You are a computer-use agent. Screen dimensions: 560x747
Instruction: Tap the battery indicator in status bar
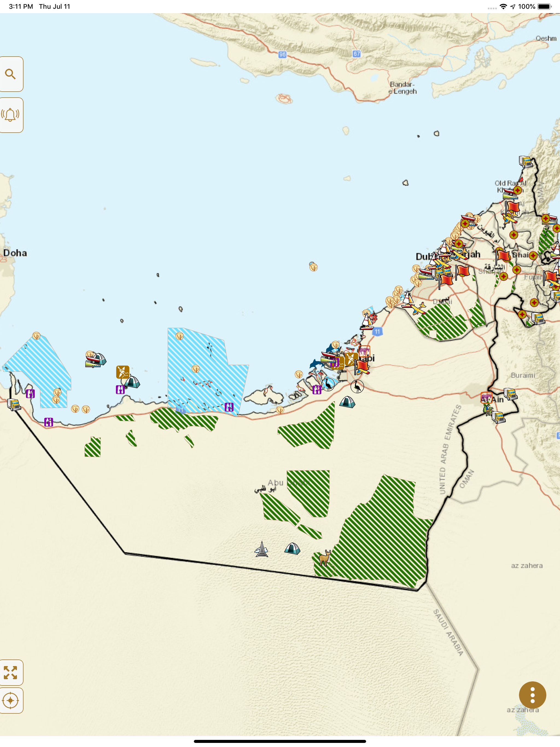point(544,6)
